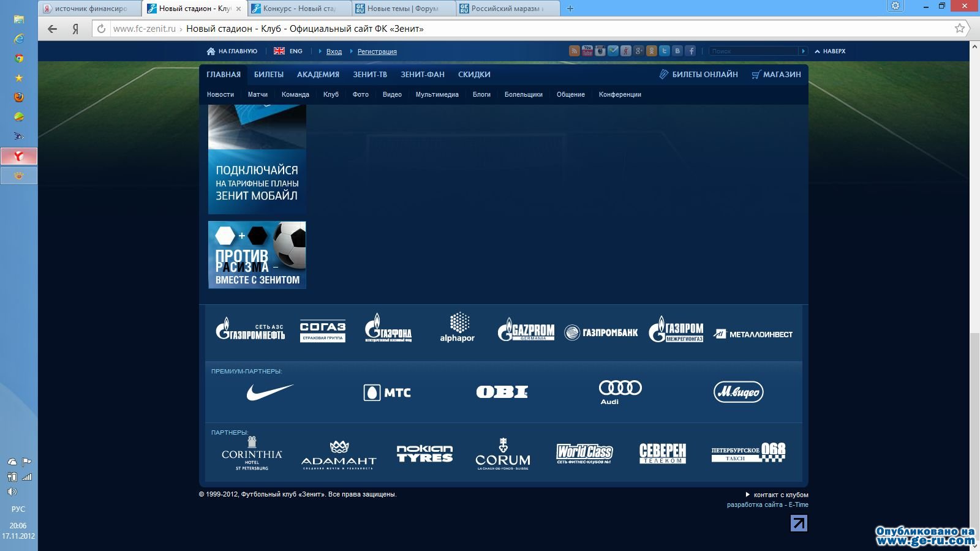Open Команда submenu link
Screen dimensions: 980x551
tap(295, 95)
